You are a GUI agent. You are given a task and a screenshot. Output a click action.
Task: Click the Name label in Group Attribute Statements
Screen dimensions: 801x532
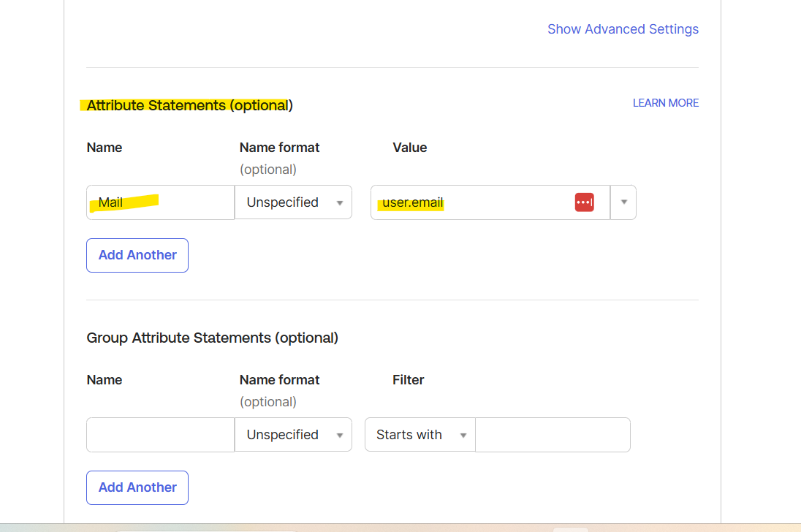[x=105, y=380]
